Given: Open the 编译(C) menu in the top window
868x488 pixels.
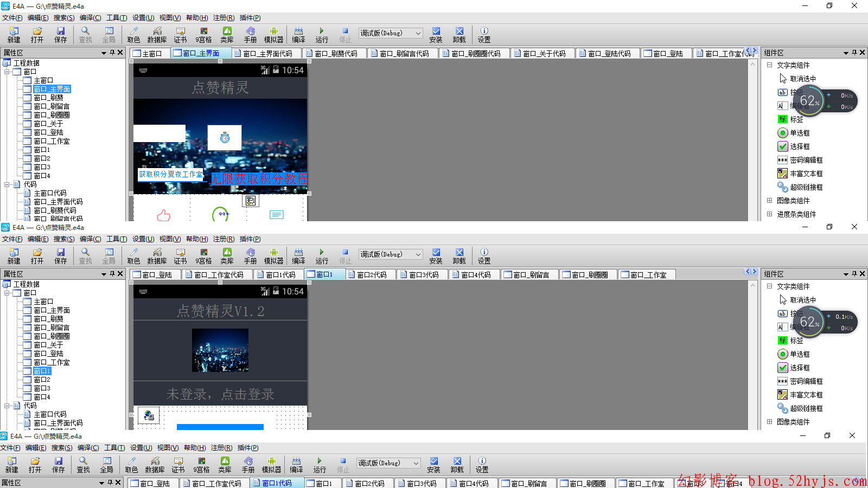Looking at the screenshot, I should (x=90, y=18).
